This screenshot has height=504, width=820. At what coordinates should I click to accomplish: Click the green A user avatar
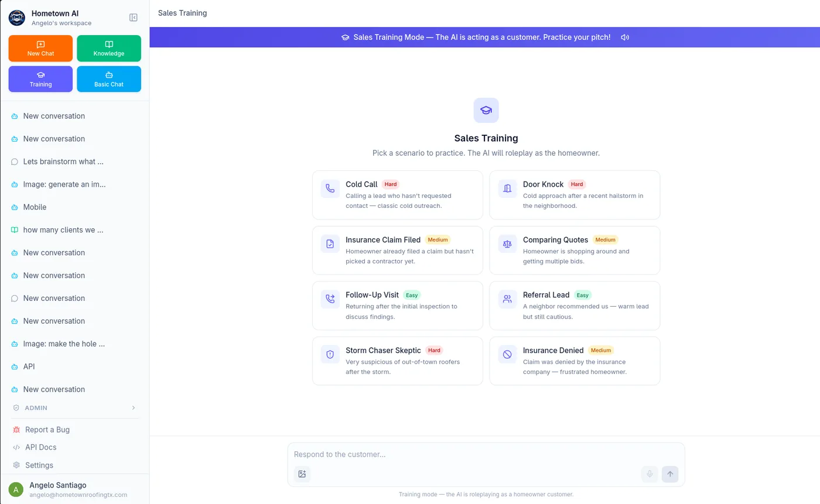[x=16, y=489]
